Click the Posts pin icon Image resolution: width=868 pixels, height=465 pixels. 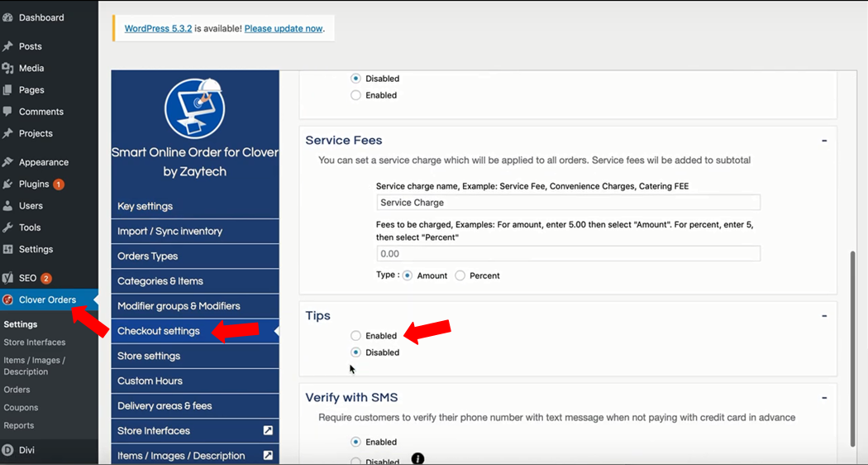point(7,46)
